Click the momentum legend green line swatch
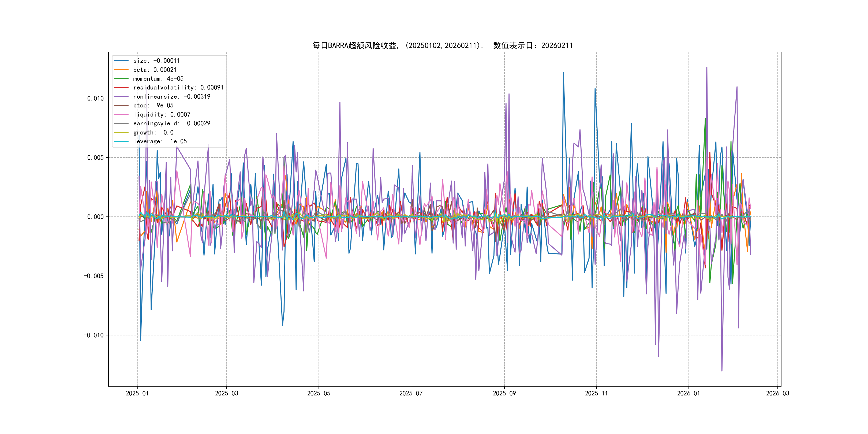This screenshot has width=868, height=434. (x=121, y=78)
